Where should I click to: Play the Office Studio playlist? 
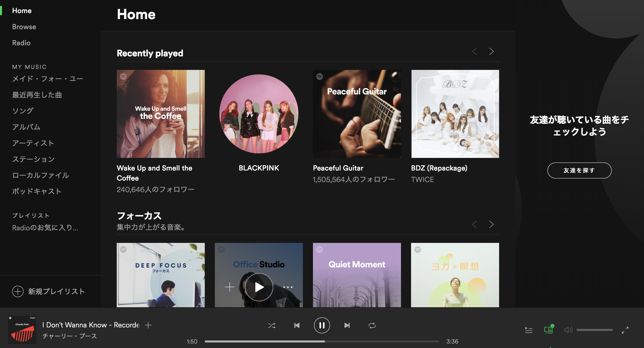pos(259,287)
